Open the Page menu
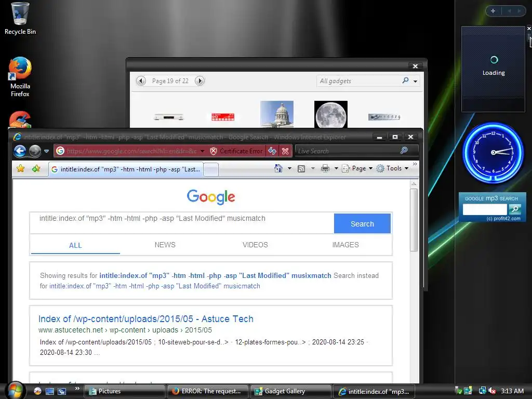532x399 pixels. point(357,168)
